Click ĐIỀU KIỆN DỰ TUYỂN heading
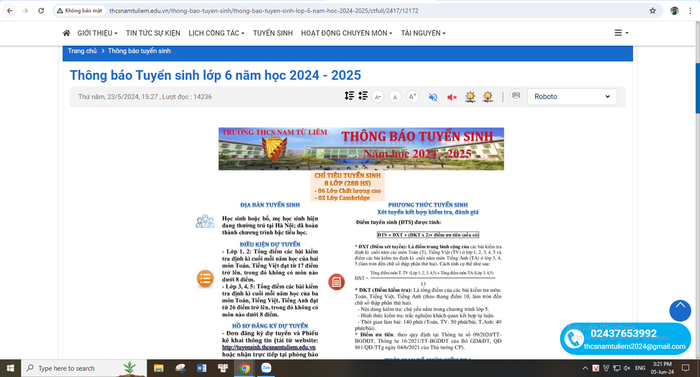 click(270, 244)
